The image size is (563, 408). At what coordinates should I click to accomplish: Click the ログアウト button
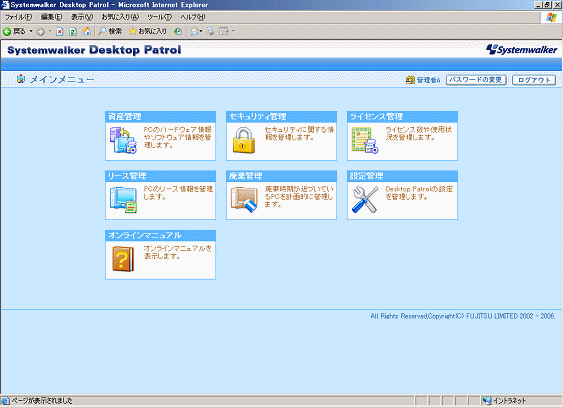[534, 80]
